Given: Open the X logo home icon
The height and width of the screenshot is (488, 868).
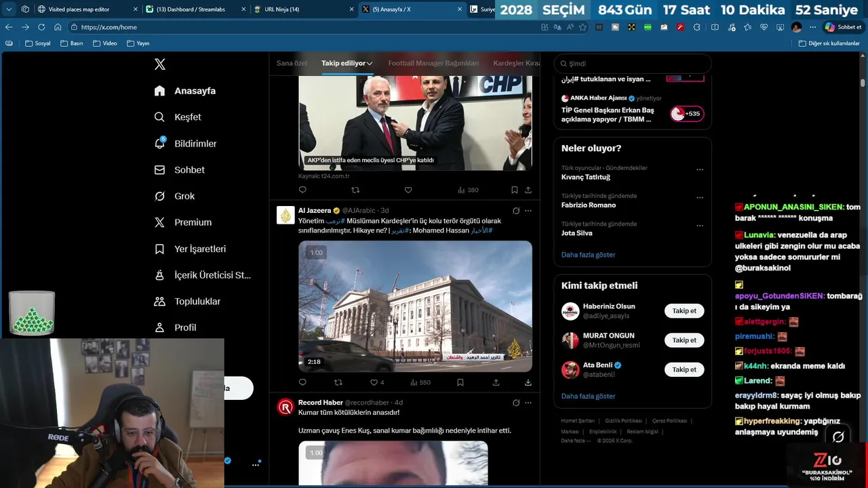Looking at the screenshot, I should click(160, 64).
